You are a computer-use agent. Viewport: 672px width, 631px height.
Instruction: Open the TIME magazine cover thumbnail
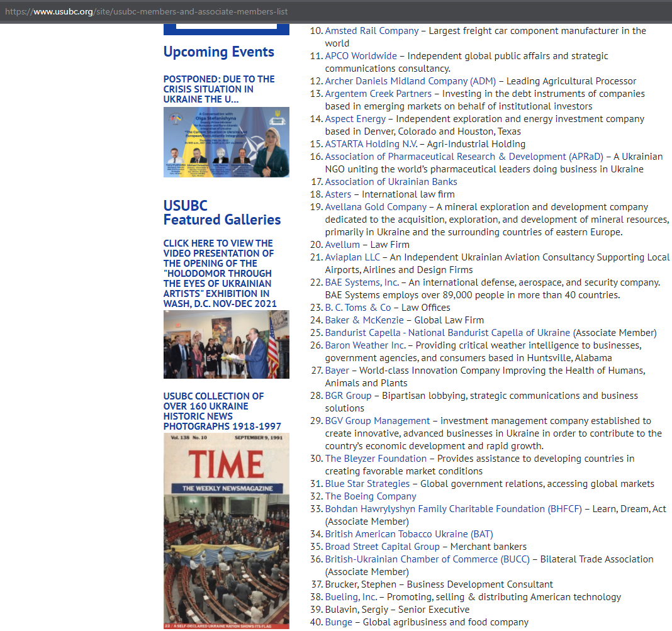click(227, 531)
